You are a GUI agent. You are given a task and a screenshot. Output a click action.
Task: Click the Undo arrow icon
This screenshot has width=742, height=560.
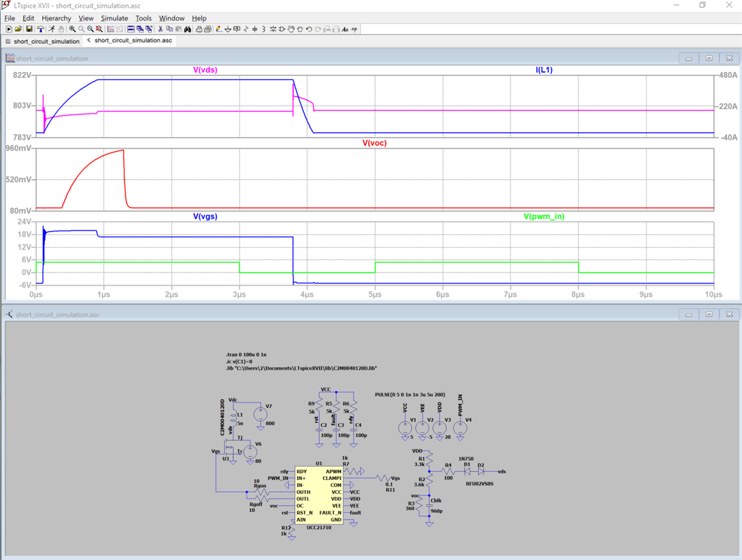309,29
